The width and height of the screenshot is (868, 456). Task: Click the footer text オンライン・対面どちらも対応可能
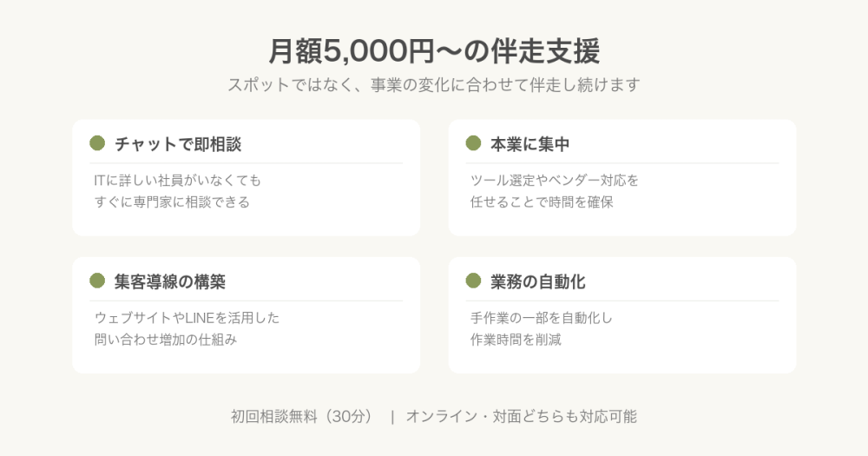[x=522, y=417]
